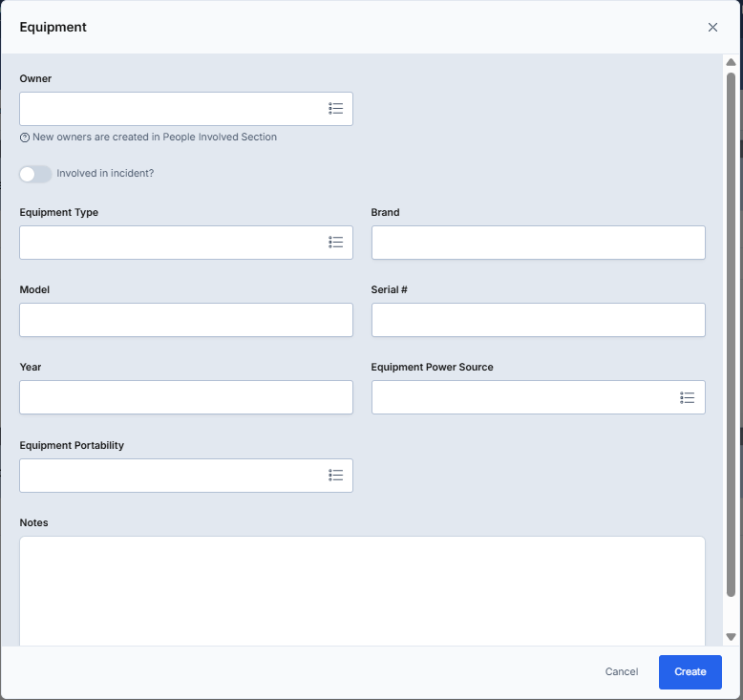This screenshot has width=743, height=700.
Task: Click the help icon beside New owners note
Action: coord(25,138)
